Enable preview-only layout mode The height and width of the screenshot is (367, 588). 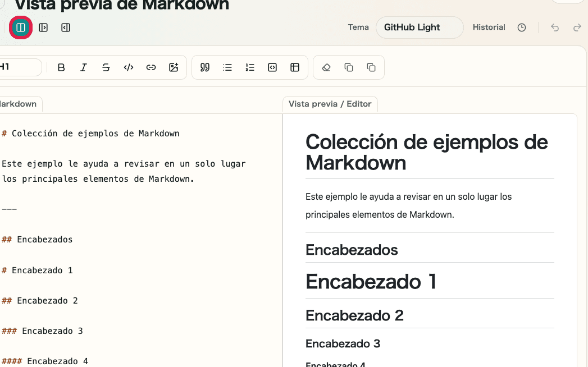tap(65, 27)
